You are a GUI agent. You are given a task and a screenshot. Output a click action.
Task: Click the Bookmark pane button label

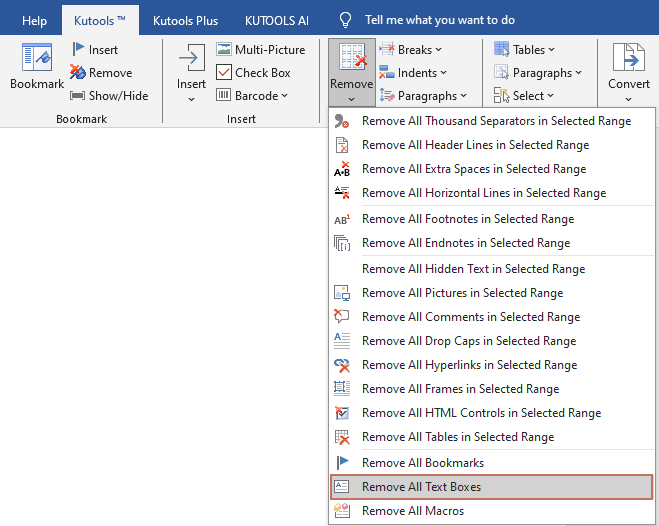pos(37,84)
